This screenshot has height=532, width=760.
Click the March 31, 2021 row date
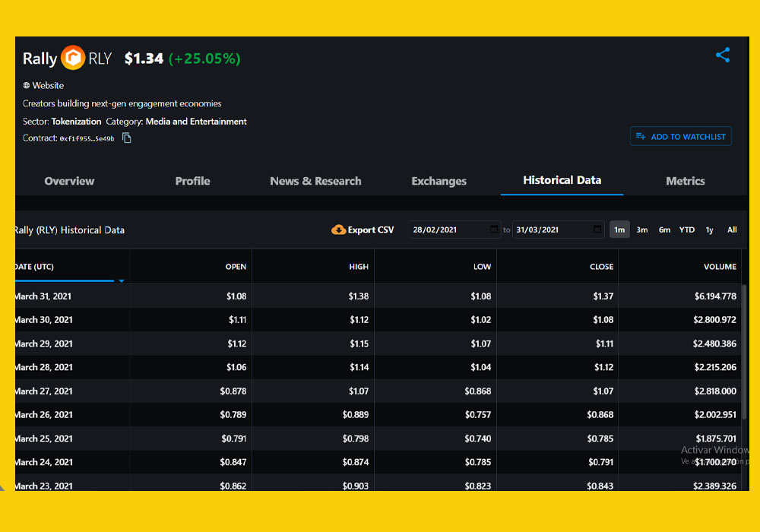[x=43, y=296]
